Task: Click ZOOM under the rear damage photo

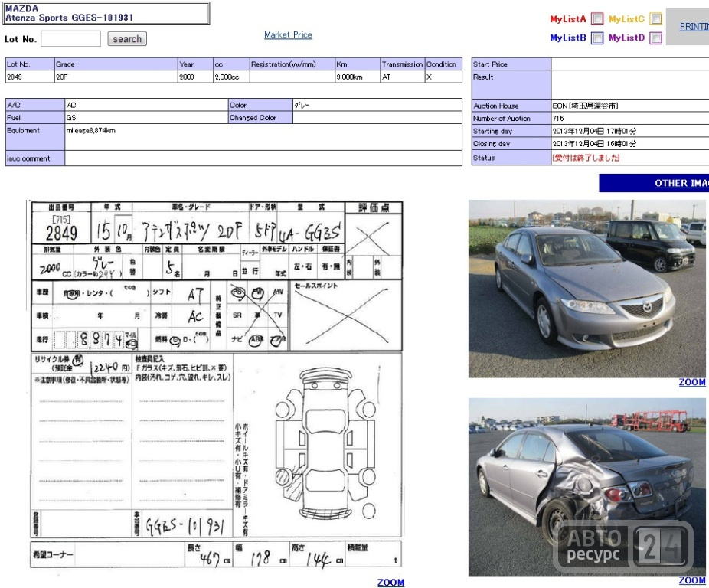Action: [x=692, y=580]
